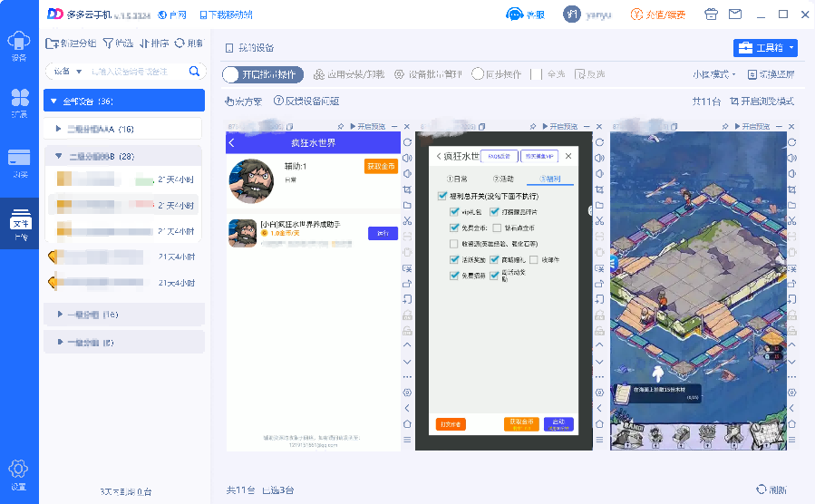This screenshot has width=815, height=504.
Task: Click the orange 获取金币 button beside the avatar
Action: point(381,166)
